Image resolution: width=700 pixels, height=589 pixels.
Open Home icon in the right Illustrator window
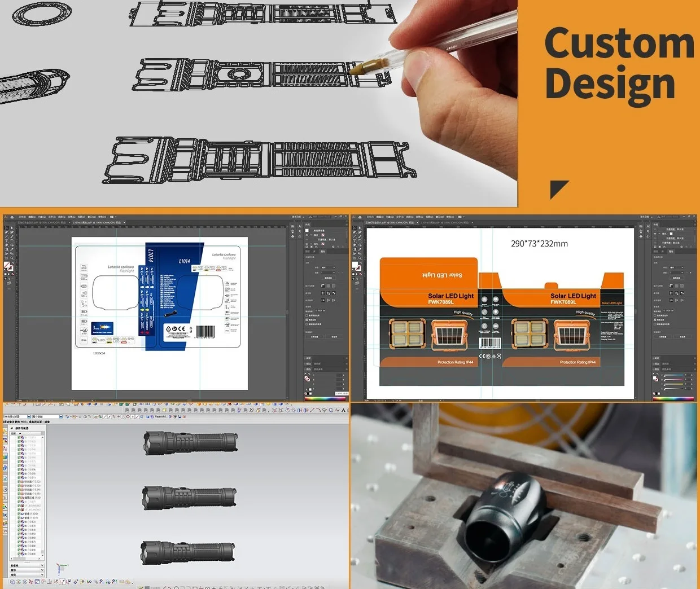point(360,217)
